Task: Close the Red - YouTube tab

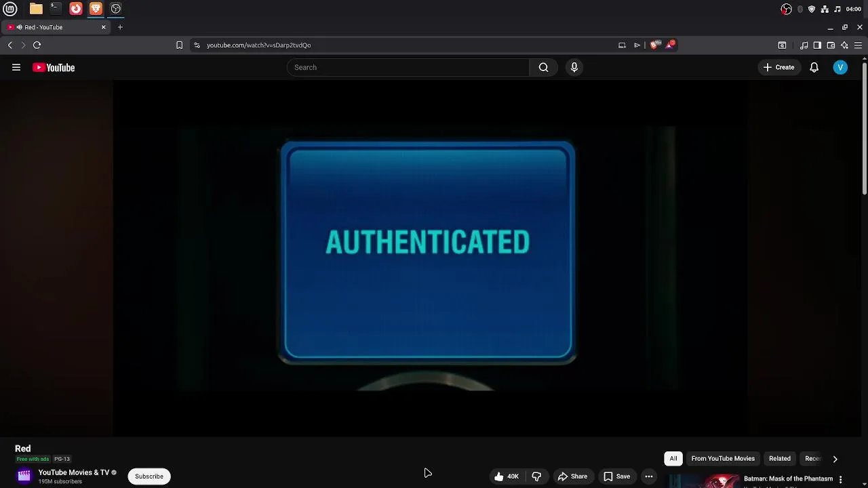Action: click(x=103, y=27)
